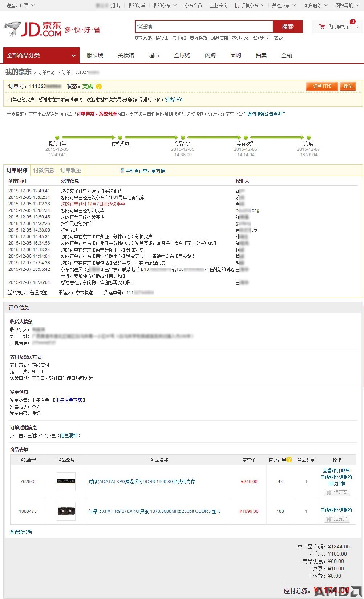Viewport: 364px width, 599px height.
Task: Click the red 搜索 search button
Action: [x=287, y=27]
